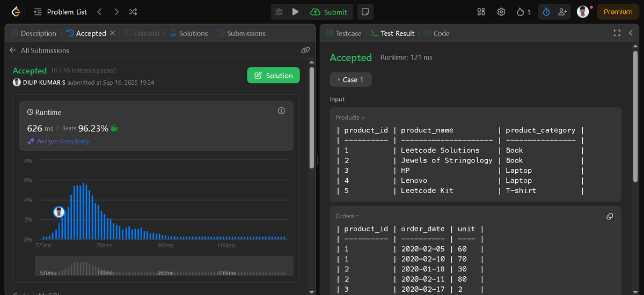Click Analyze Complexity link
This screenshot has width=644, height=295.
point(58,142)
